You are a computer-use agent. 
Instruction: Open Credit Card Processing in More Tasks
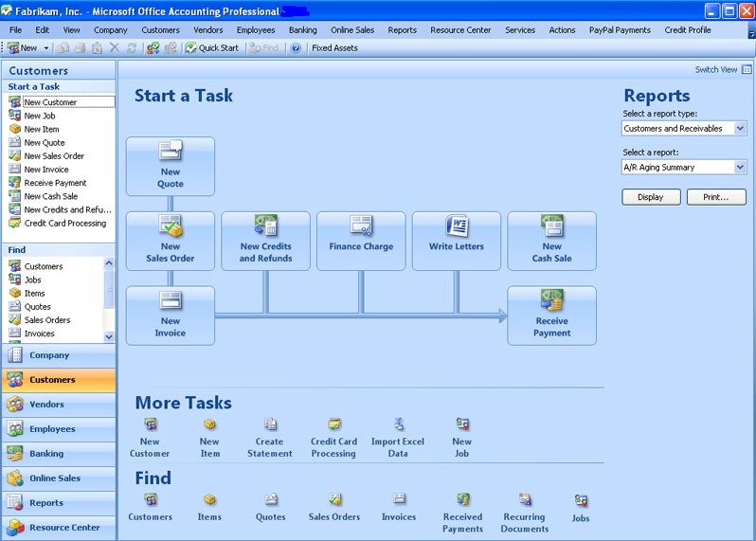[x=333, y=438]
